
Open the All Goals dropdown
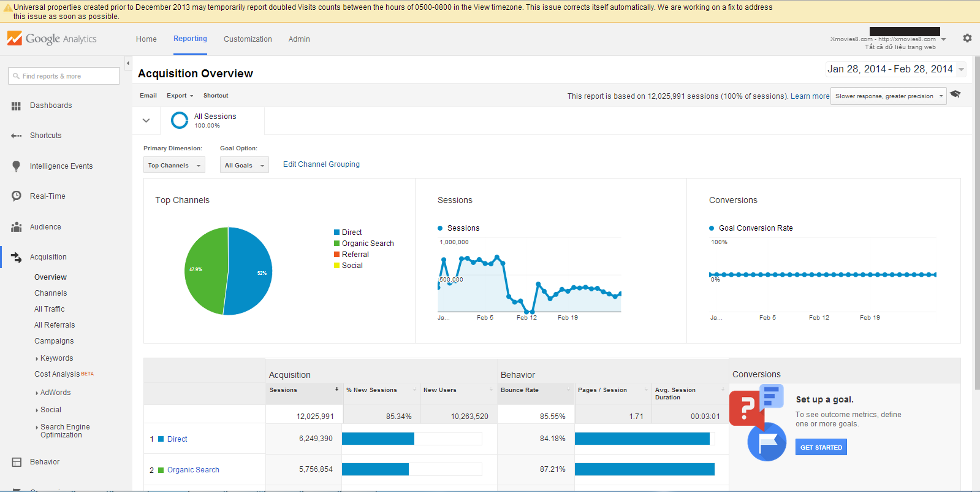click(244, 166)
